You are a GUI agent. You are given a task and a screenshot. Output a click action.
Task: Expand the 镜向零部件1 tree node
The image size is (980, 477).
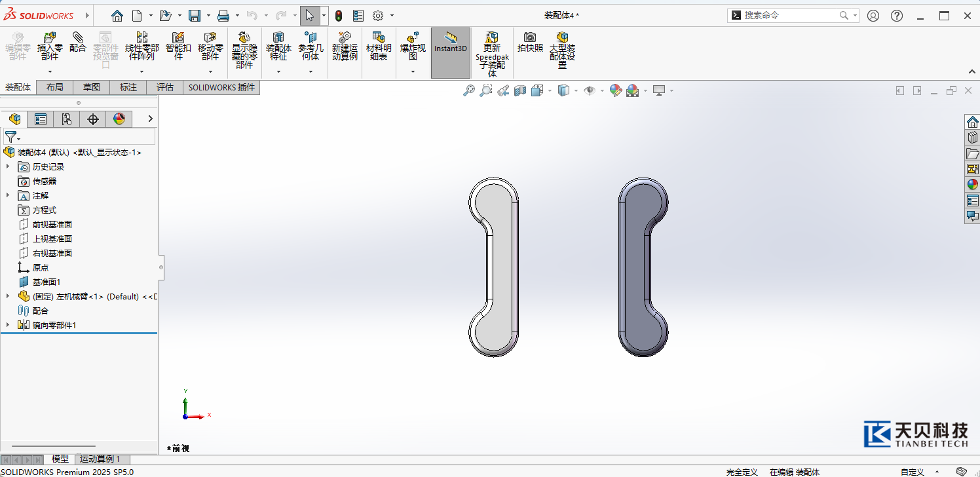[8, 325]
